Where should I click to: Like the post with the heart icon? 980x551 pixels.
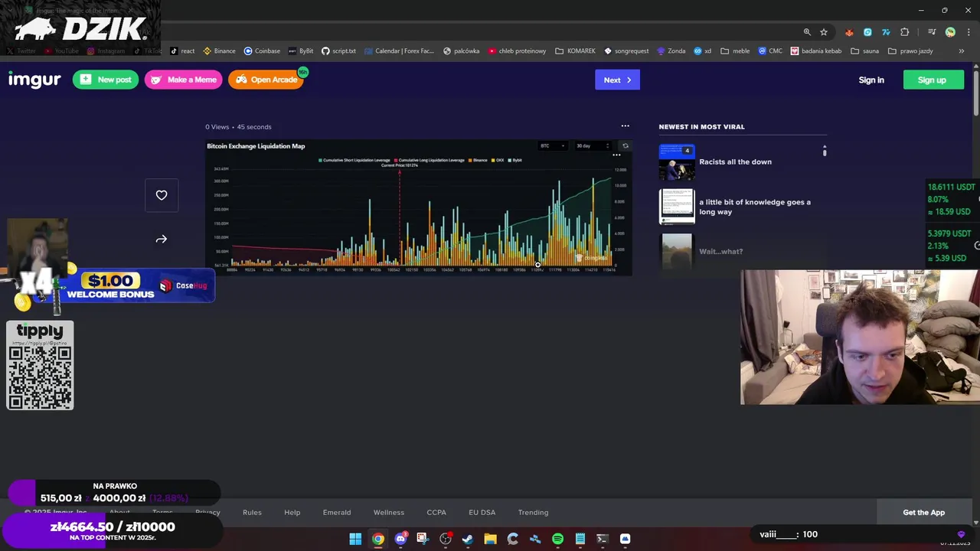pos(162,196)
